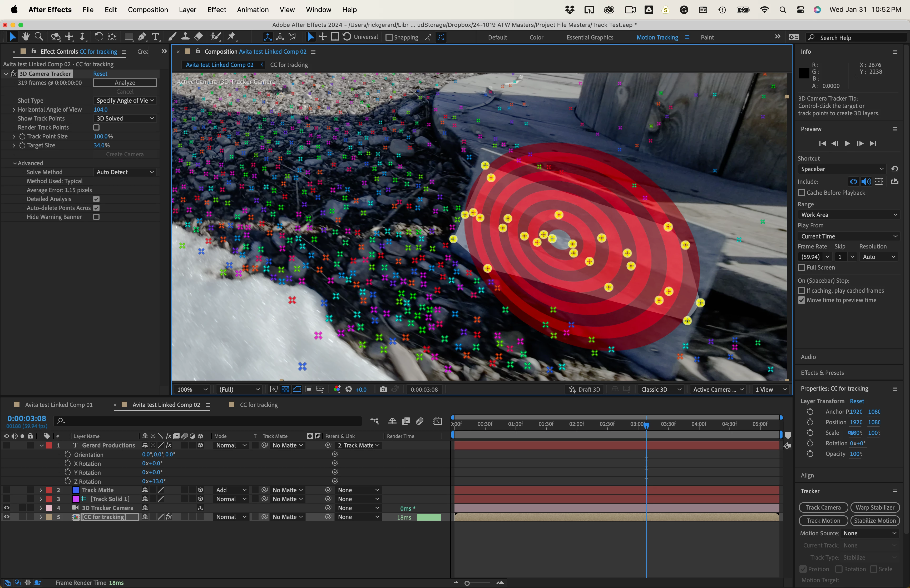Select the Zoom tool in toolbar
910x588 pixels.
click(x=38, y=37)
